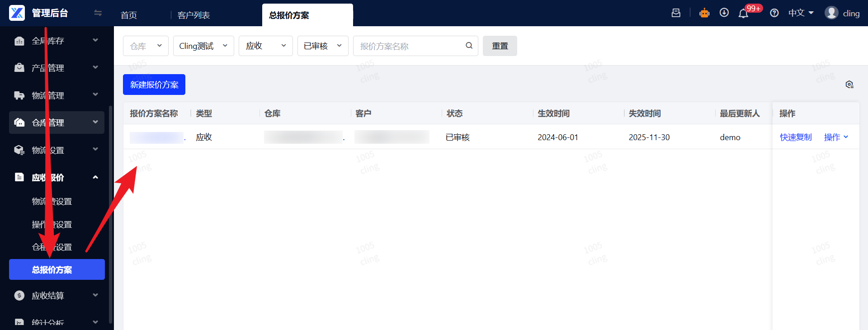This screenshot has width=868, height=330.
Task: Click the 产品管理 bag icon
Action: (19, 68)
